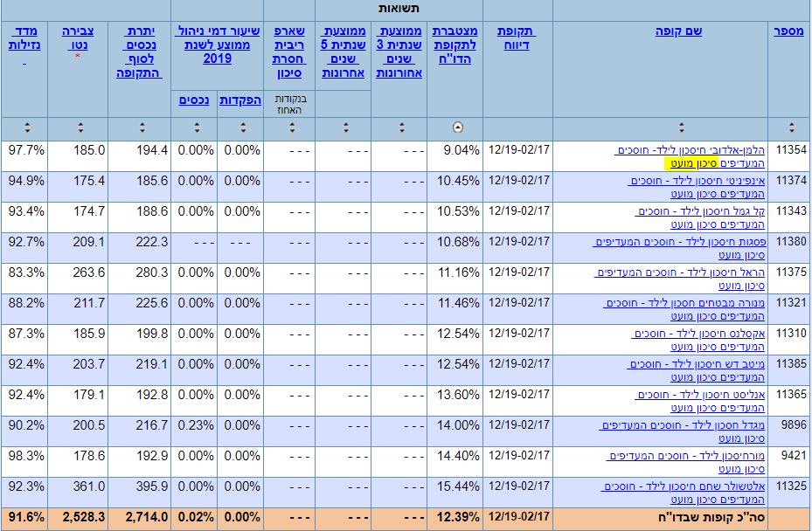Open the שיעור דמי ניהול ממוצע לשנת 2019 header link

coord(217,45)
